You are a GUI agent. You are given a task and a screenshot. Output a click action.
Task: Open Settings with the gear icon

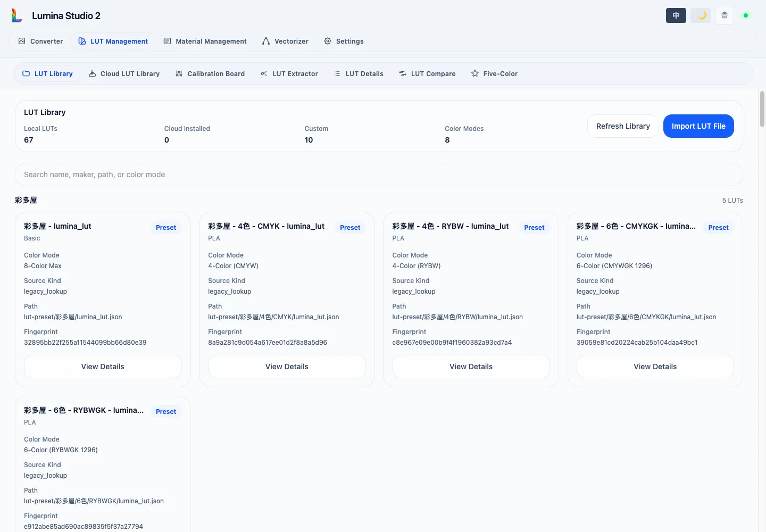pyautogui.click(x=344, y=41)
